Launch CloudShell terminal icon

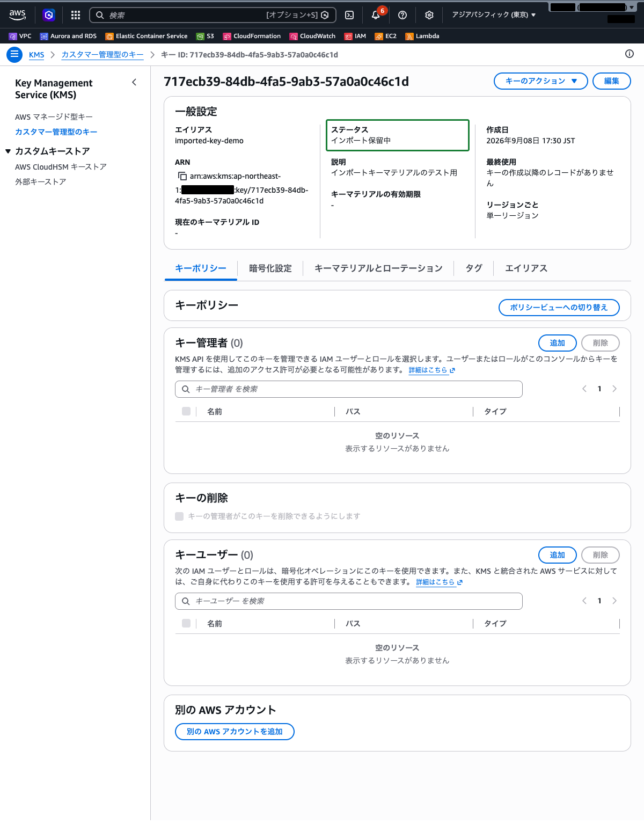pos(349,15)
